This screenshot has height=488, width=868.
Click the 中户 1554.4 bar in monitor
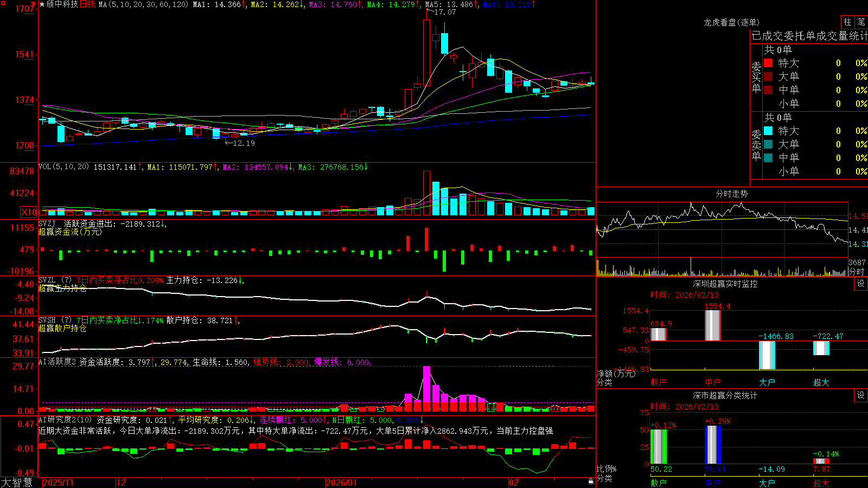click(x=713, y=325)
